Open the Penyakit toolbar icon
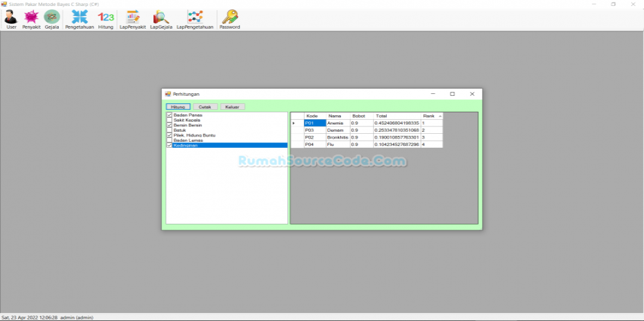The height and width of the screenshot is (321, 644). pyautogui.click(x=31, y=20)
